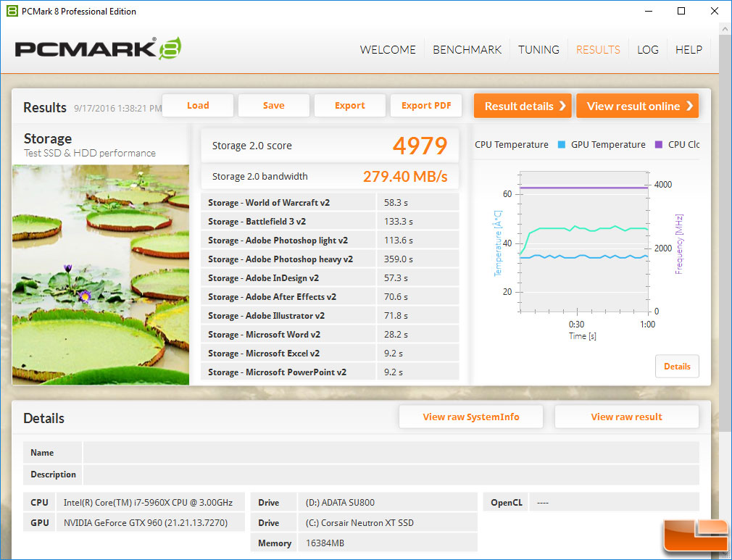
Task: Select the Storage 2.0 bandwidth value 279.40 MB/s
Action: point(405,176)
